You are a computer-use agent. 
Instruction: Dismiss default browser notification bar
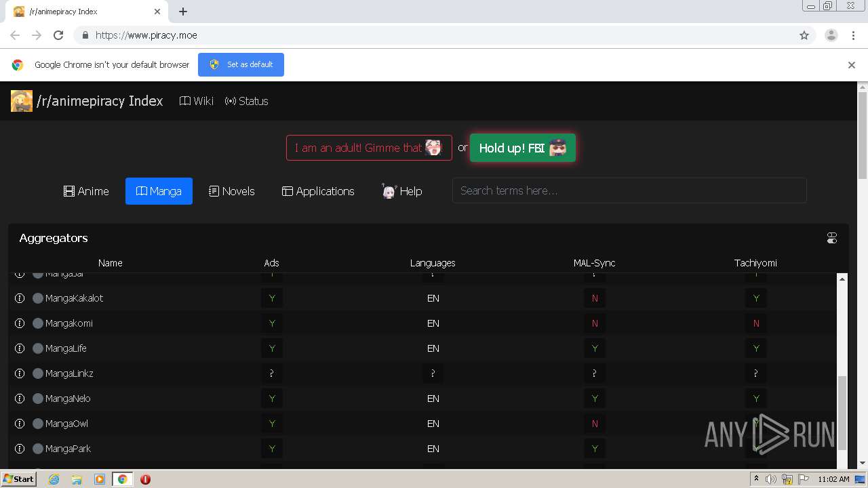tap(852, 65)
